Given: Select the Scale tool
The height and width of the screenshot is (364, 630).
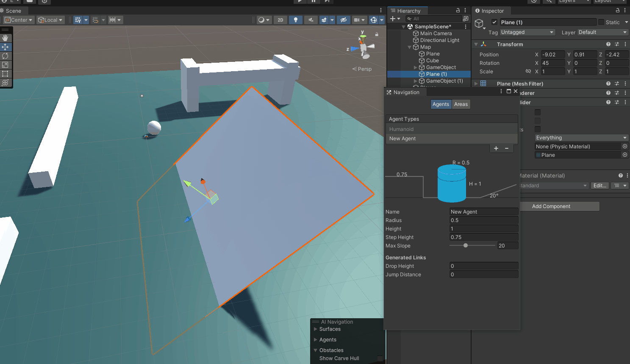Looking at the screenshot, I should pyautogui.click(x=6, y=65).
